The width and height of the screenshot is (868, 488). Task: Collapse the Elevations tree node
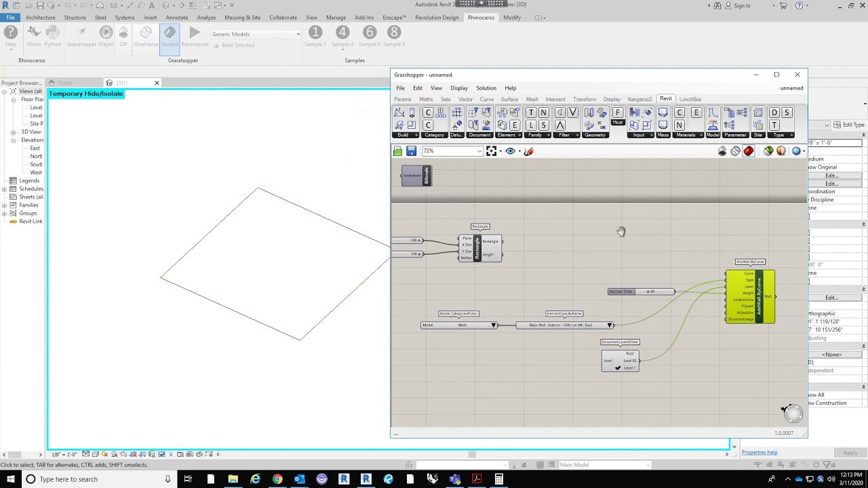click(13, 140)
